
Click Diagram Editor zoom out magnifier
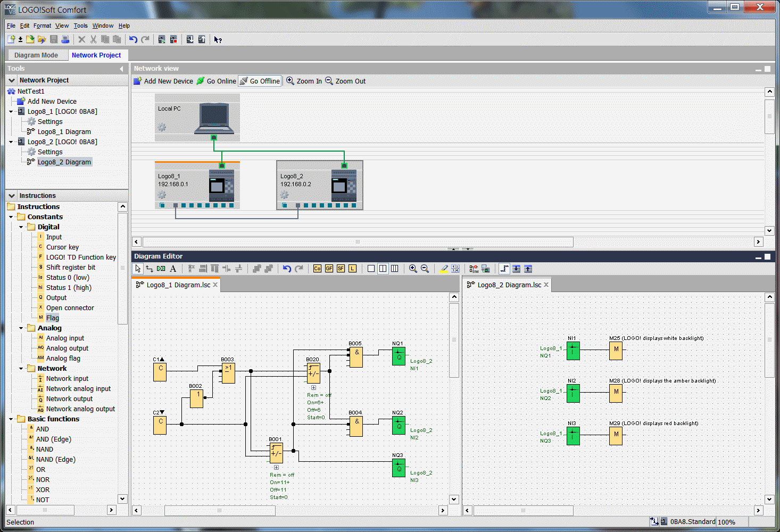[x=425, y=269]
